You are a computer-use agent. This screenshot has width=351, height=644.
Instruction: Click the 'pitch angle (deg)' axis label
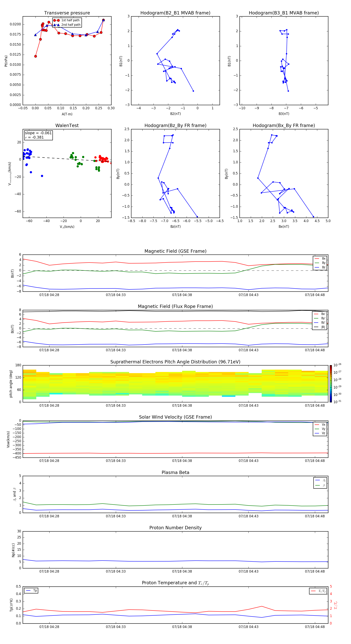pos(11,384)
